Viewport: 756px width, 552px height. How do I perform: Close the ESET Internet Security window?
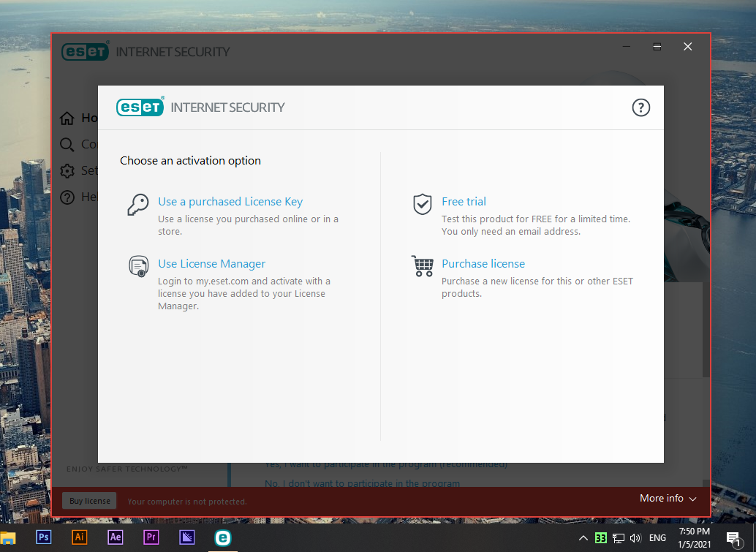coord(688,46)
